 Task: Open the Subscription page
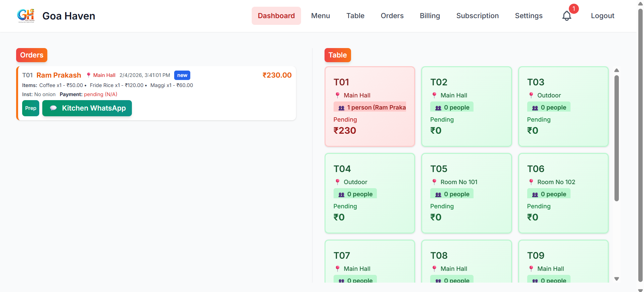point(477,16)
